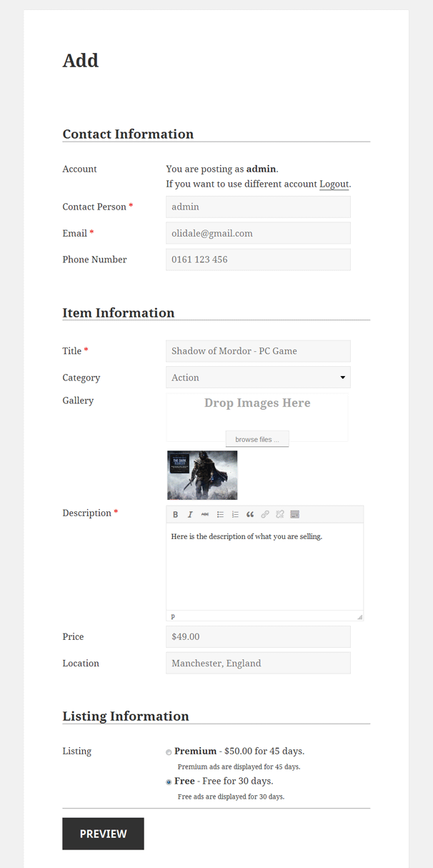433x868 pixels.
Task: Click the Logout link
Action: [x=334, y=184]
